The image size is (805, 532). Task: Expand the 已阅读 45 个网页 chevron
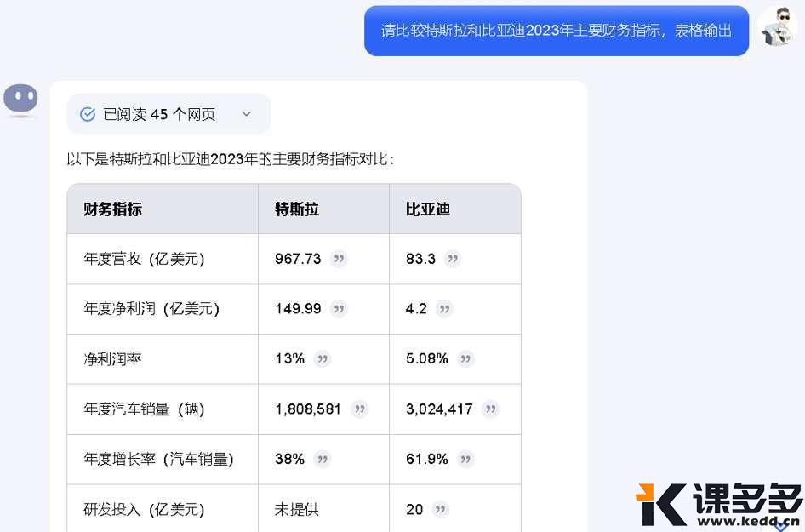[x=247, y=114]
